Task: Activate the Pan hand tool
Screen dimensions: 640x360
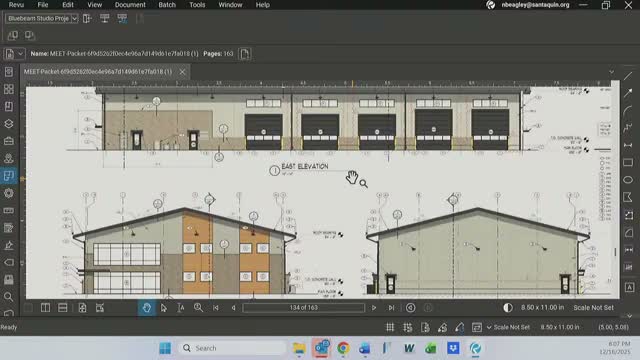Action: [x=147, y=308]
